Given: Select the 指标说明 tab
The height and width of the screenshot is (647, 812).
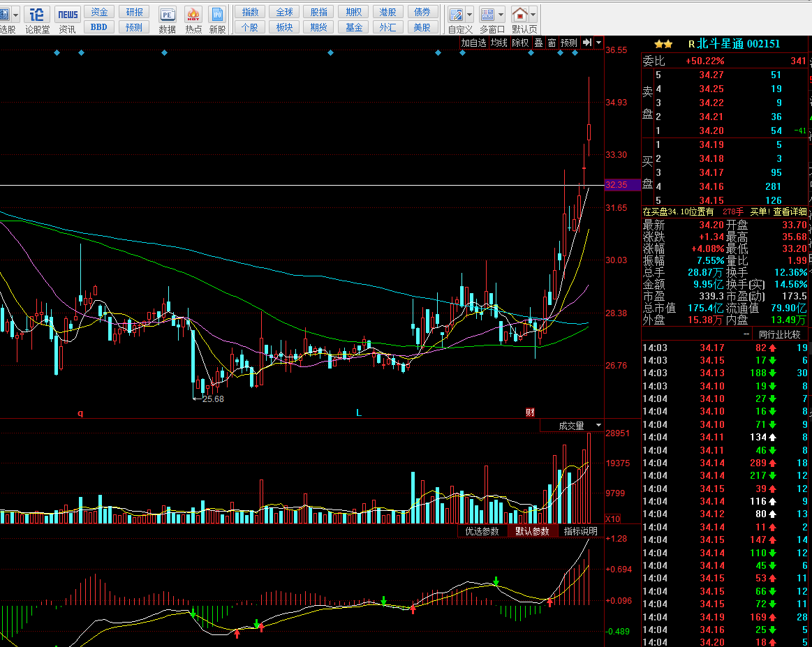Looking at the screenshot, I should [580, 531].
